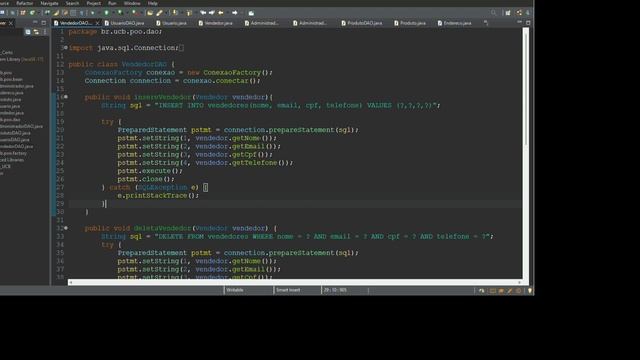
Task: Switch to the Usuario.java editor tab
Action: pyautogui.click(x=171, y=23)
